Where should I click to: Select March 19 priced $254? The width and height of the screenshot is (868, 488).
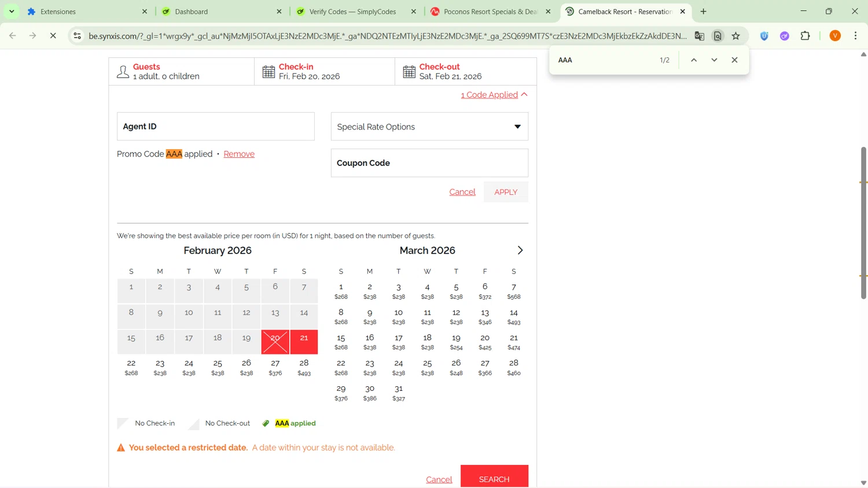[456, 342]
